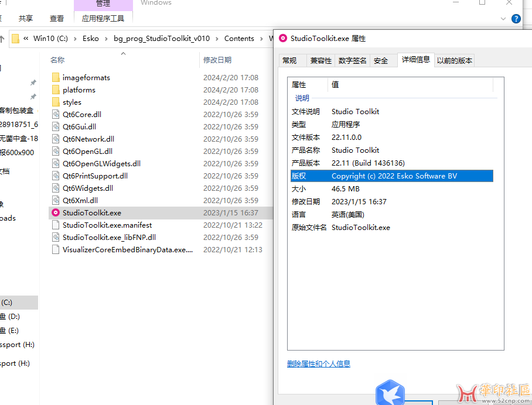
Task: Select the (E:) drive in navigation pane
Action: pyautogui.click(x=19, y=331)
